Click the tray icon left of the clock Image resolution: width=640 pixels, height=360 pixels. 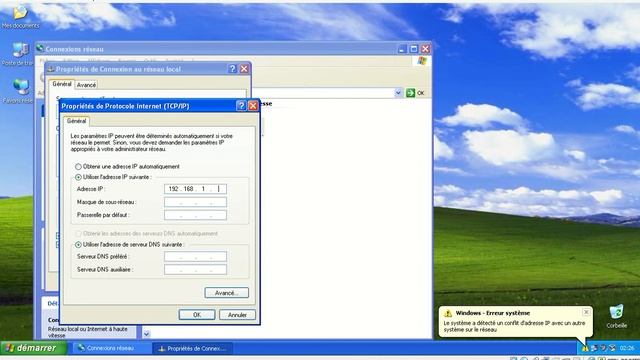(x=612, y=348)
